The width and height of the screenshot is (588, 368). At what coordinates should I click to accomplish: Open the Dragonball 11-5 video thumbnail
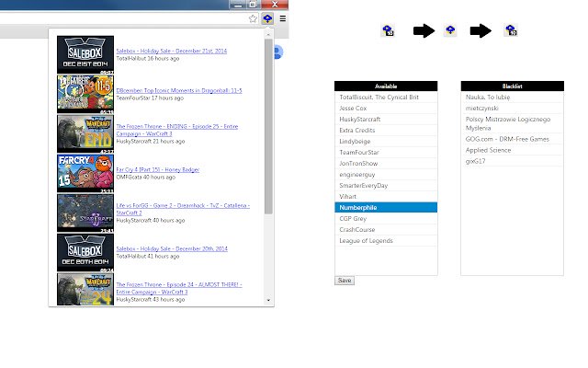[x=85, y=94]
